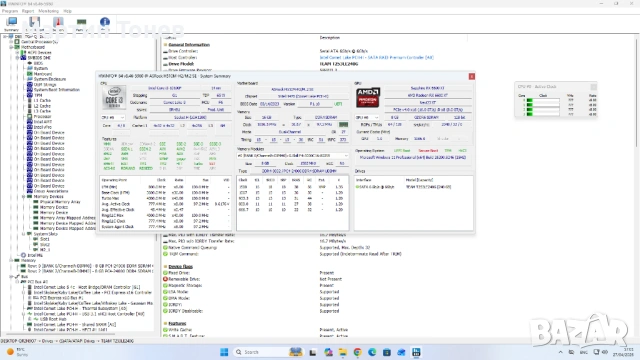Open the Windows Start menu

(224, 352)
